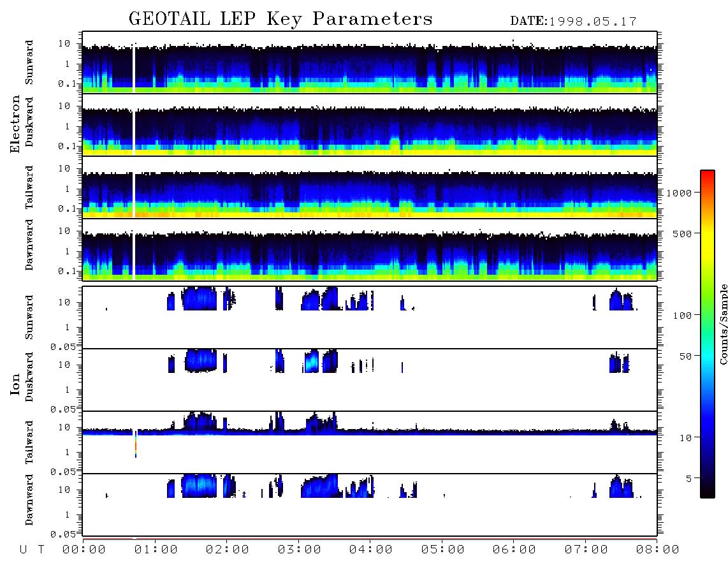Click the "100" color scale label
728x561 pixels.
682,316
